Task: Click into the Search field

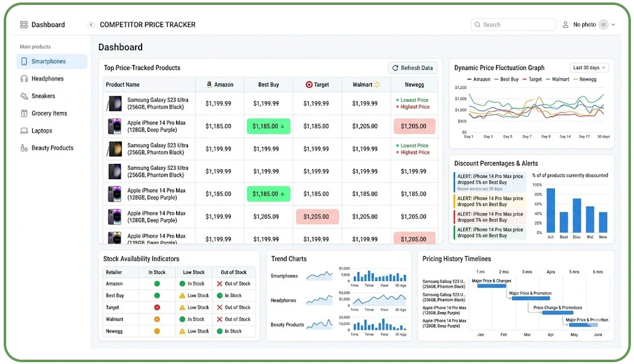Action: click(x=513, y=25)
